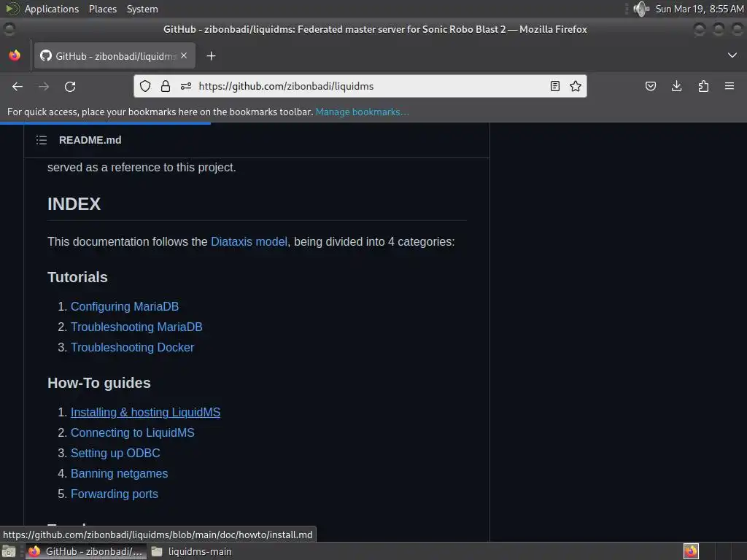Go back with the browser back arrow

[x=18, y=86]
